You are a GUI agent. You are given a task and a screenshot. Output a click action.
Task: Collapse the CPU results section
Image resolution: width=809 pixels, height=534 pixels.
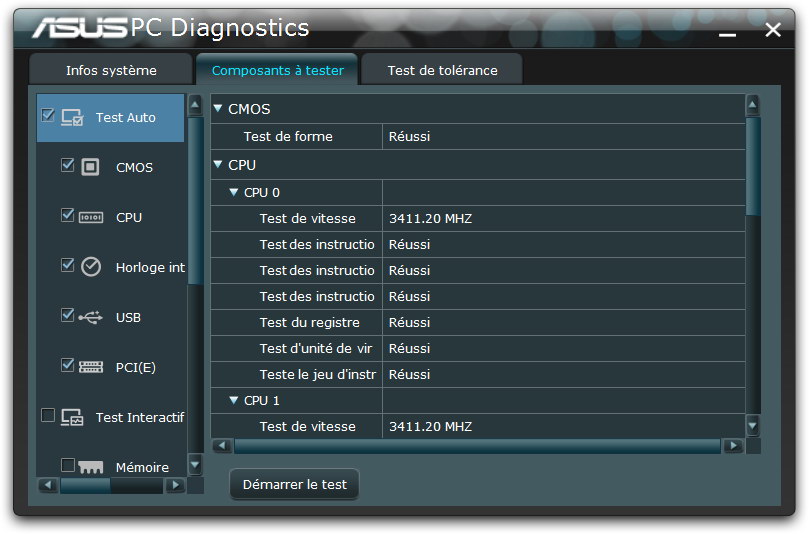(x=218, y=164)
